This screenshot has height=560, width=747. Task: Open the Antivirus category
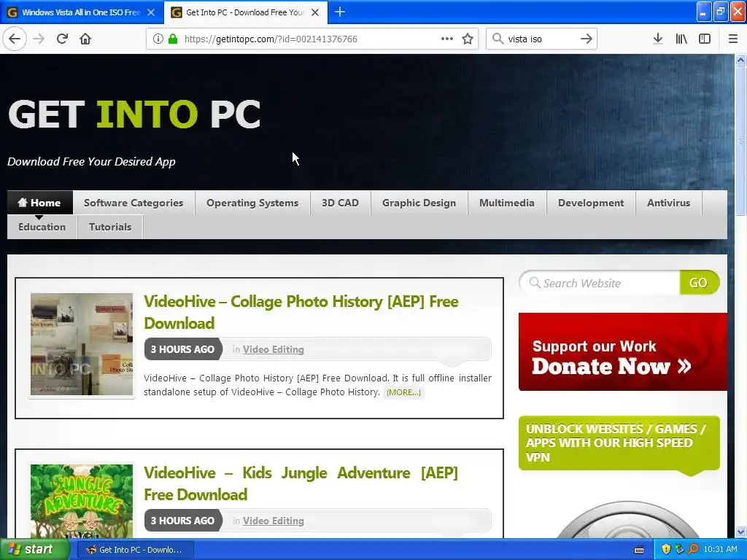pos(668,203)
